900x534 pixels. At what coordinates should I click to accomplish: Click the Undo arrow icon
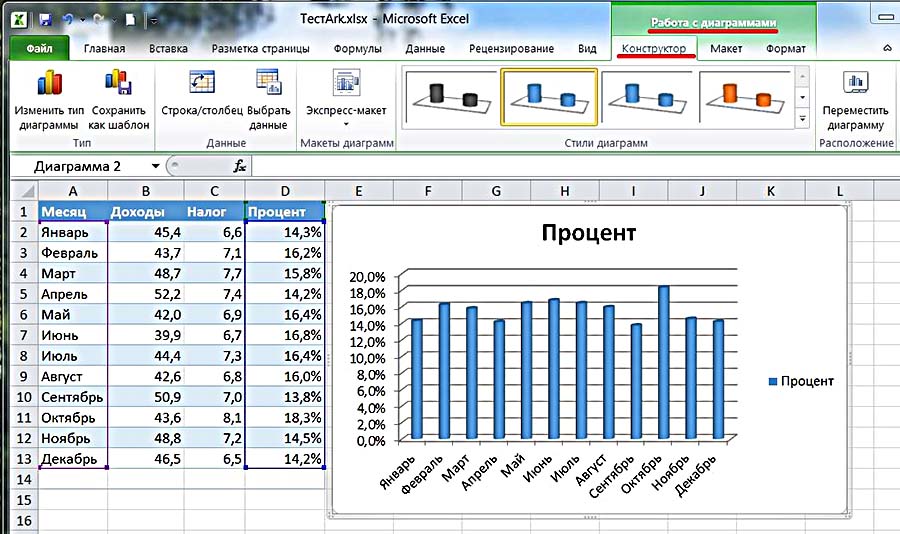point(68,20)
